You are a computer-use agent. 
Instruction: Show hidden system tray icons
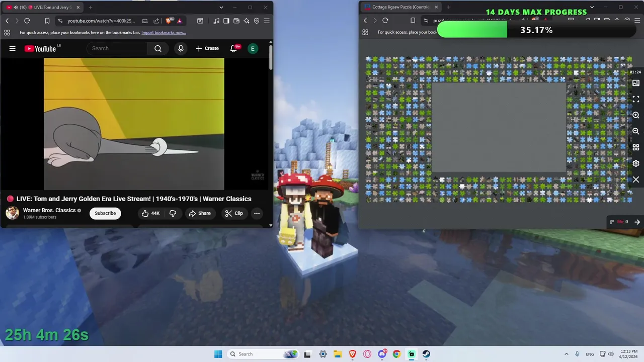[x=566, y=354]
